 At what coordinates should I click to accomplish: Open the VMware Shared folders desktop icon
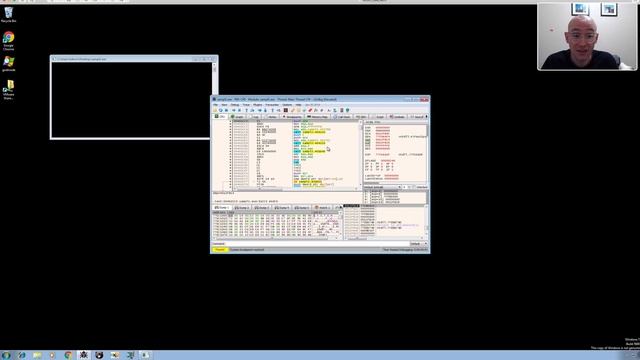coord(9,90)
